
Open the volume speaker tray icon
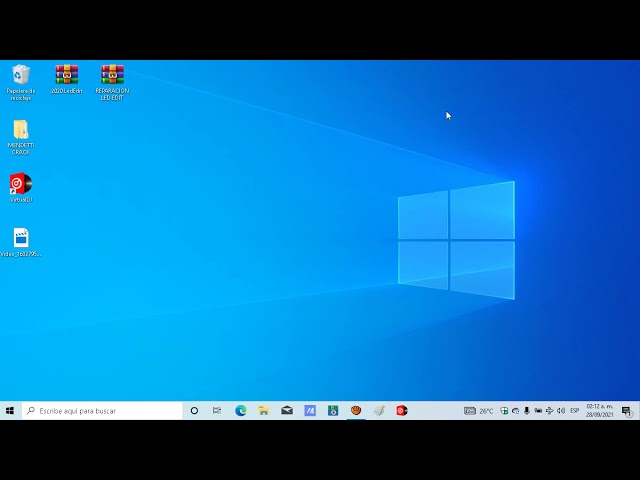pyautogui.click(x=561, y=411)
